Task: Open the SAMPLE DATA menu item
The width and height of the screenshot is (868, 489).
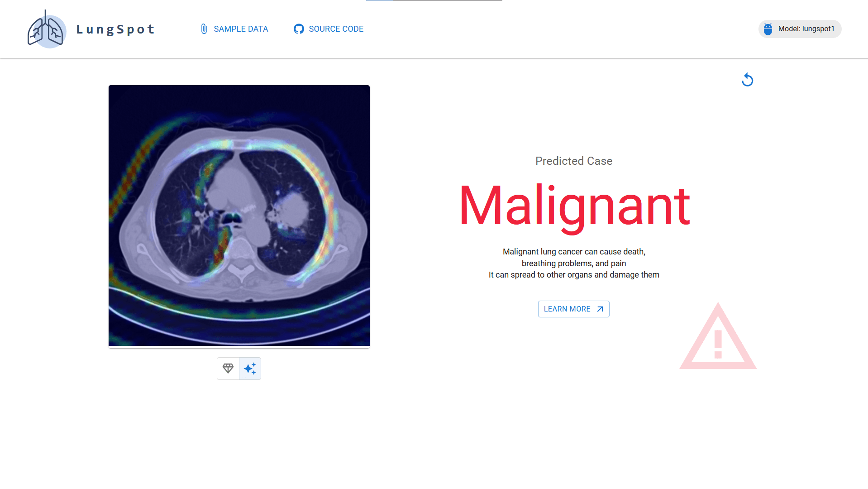Action: pos(240,29)
